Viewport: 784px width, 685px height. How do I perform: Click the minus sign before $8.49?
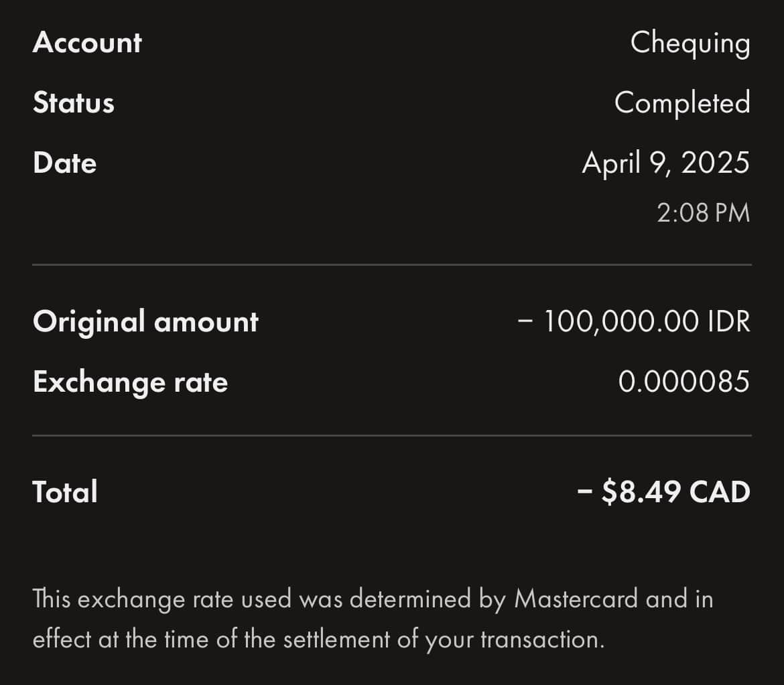[x=584, y=493]
